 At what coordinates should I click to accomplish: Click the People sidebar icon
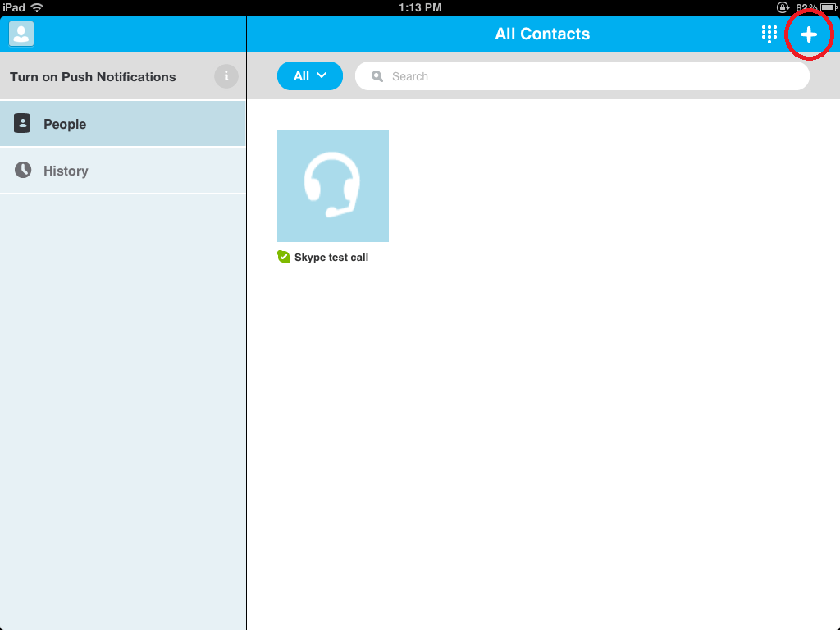point(21,123)
